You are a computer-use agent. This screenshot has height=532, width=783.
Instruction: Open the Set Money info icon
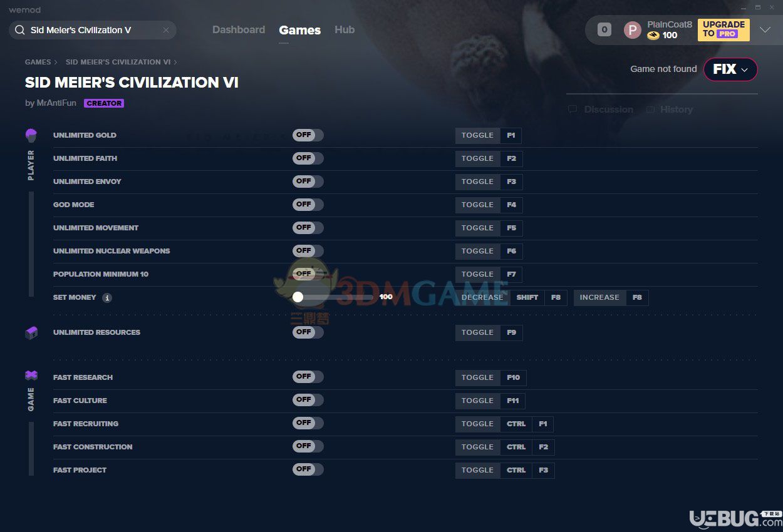107,298
